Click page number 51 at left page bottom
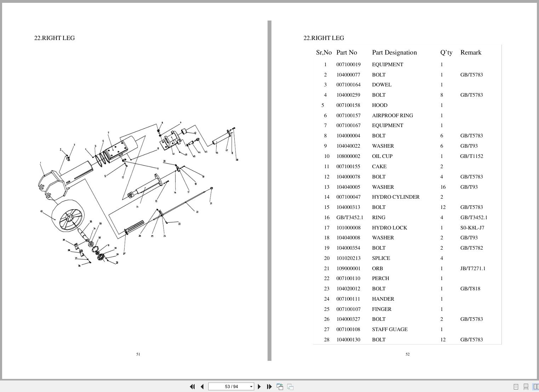The width and height of the screenshot is (539, 392). tap(138, 354)
